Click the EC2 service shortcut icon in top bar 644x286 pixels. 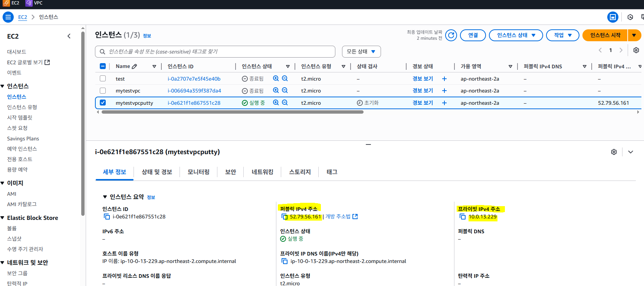6,3
